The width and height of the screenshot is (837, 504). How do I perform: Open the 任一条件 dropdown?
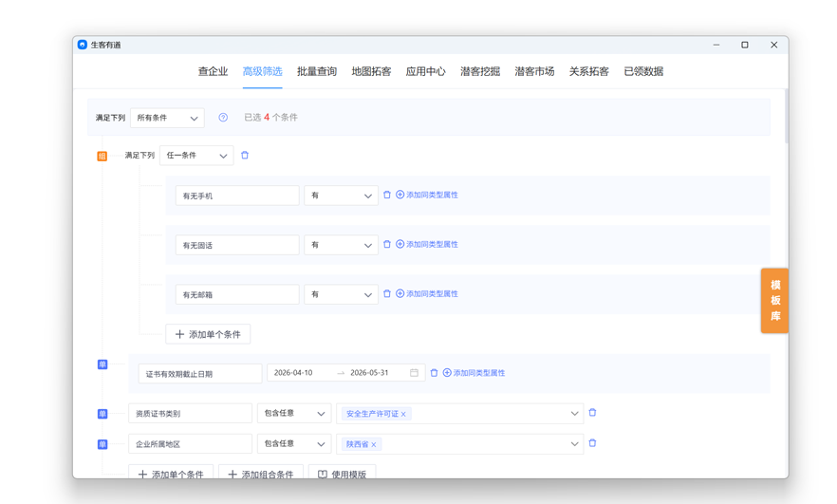click(x=196, y=156)
